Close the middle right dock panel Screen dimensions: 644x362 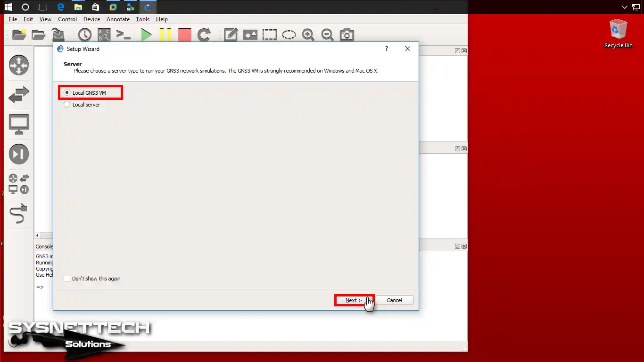[x=464, y=148]
